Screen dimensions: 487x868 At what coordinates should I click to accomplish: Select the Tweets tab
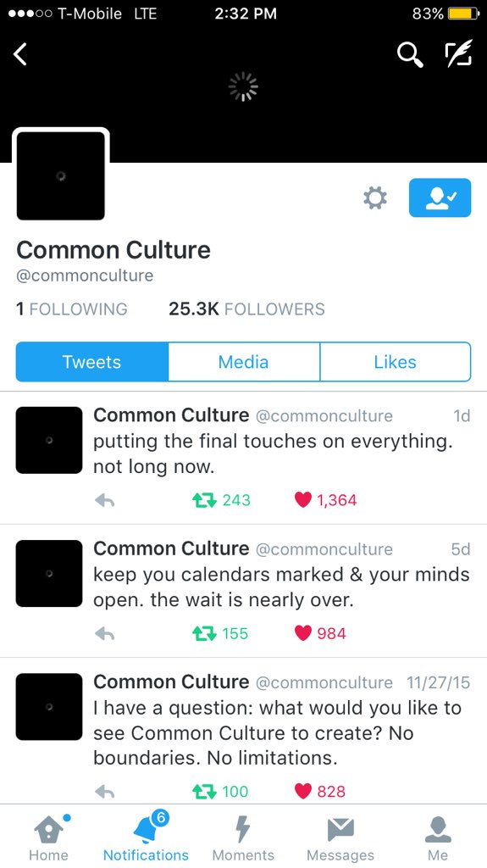(91, 362)
